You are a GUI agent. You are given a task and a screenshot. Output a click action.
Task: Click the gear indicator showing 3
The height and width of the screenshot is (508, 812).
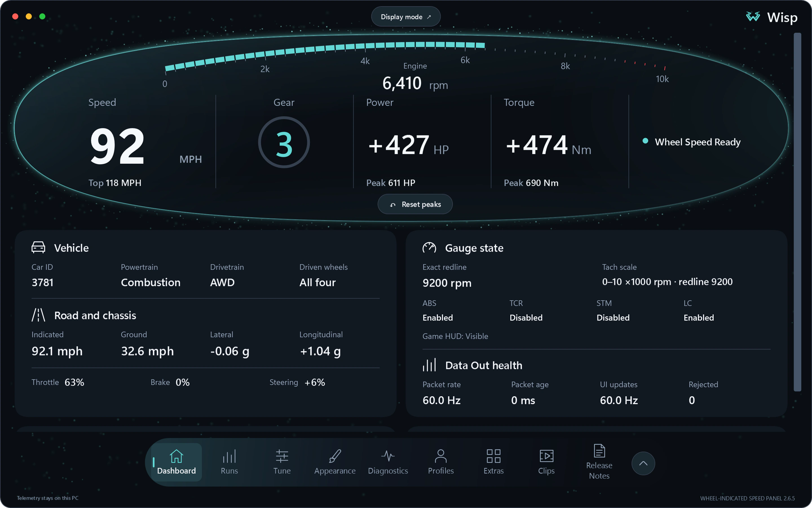click(x=284, y=143)
